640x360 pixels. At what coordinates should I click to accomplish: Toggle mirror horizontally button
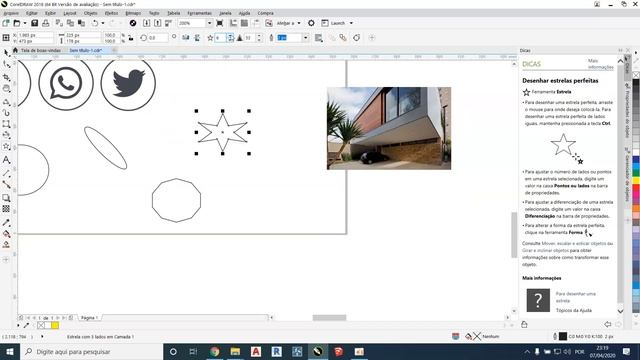click(x=186, y=38)
